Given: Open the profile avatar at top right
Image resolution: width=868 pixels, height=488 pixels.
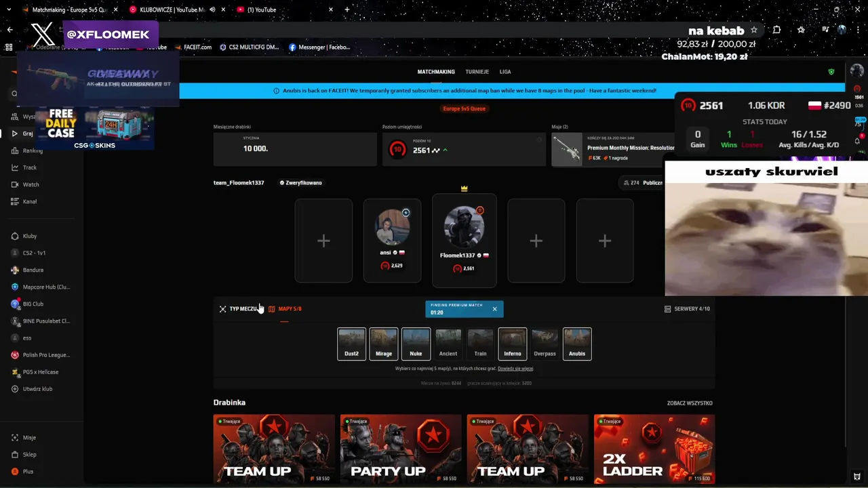Looking at the screenshot, I should [x=857, y=71].
